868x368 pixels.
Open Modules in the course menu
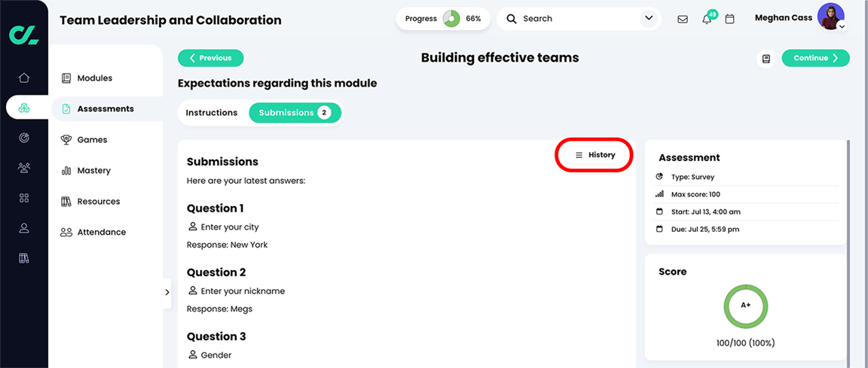(x=94, y=78)
